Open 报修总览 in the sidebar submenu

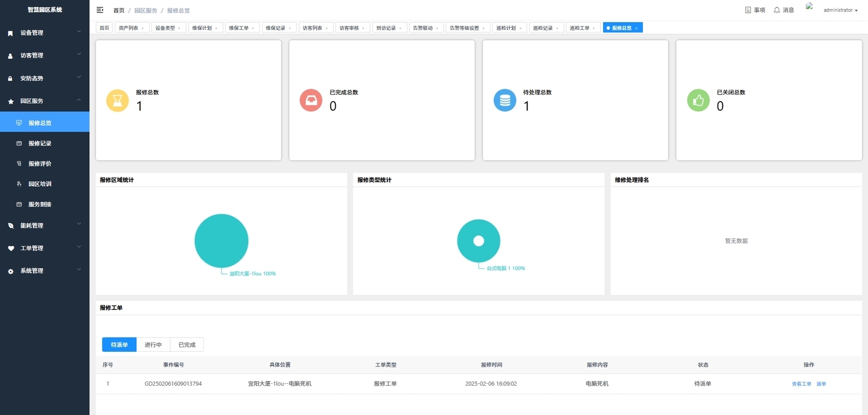(45, 122)
